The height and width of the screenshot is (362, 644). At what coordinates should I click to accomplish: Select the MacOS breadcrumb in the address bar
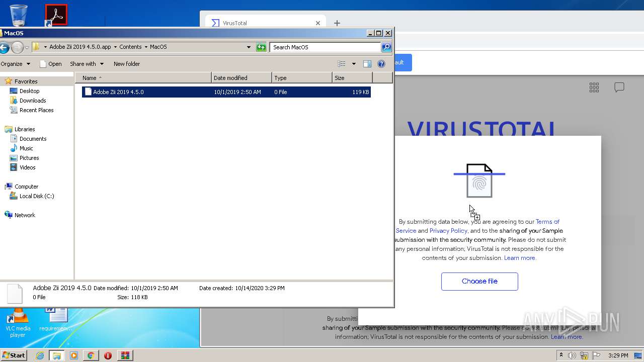coord(158,47)
